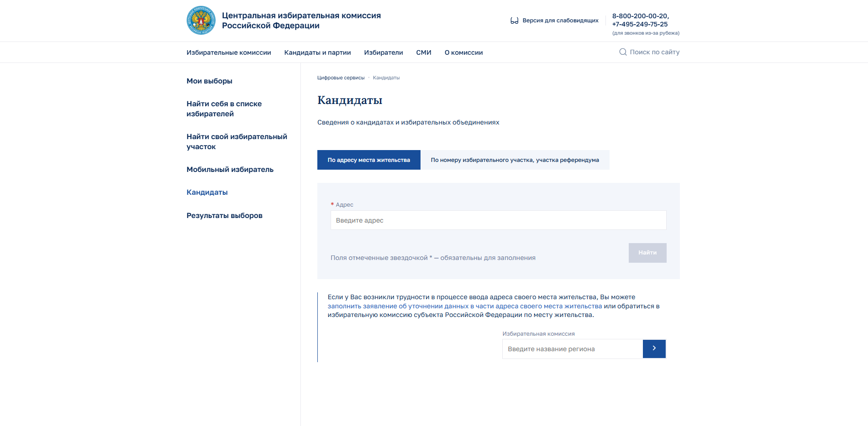Open Мобильный избиратель sidebar link
The width and height of the screenshot is (868, 426).
pos(230,169)
